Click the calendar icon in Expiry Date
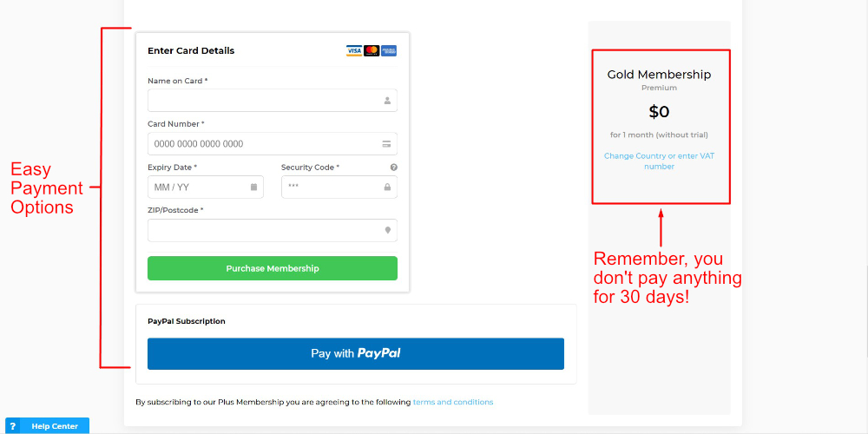This screenshot has height=434, width=868. point(253,187)
